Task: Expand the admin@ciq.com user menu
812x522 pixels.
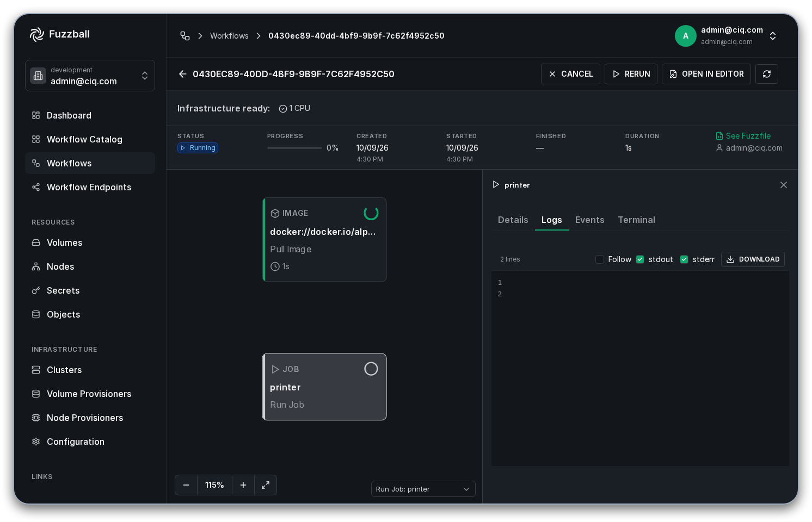Action: 726,36
